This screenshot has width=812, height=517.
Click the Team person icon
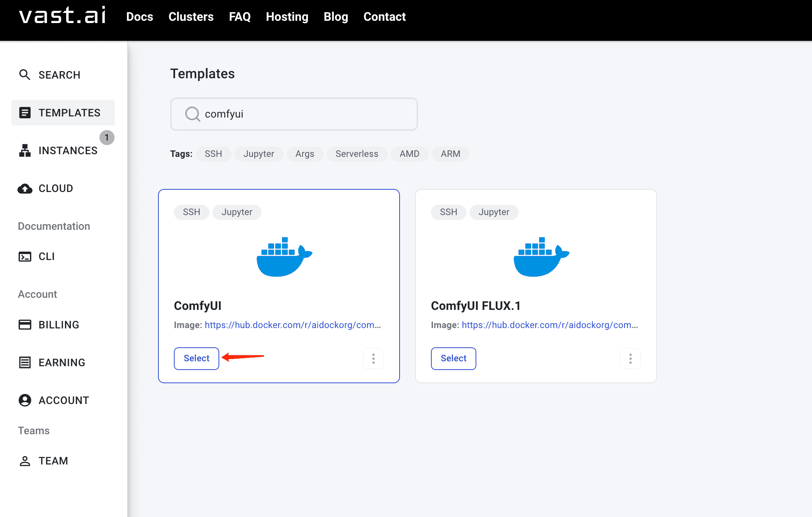point(25,461)
